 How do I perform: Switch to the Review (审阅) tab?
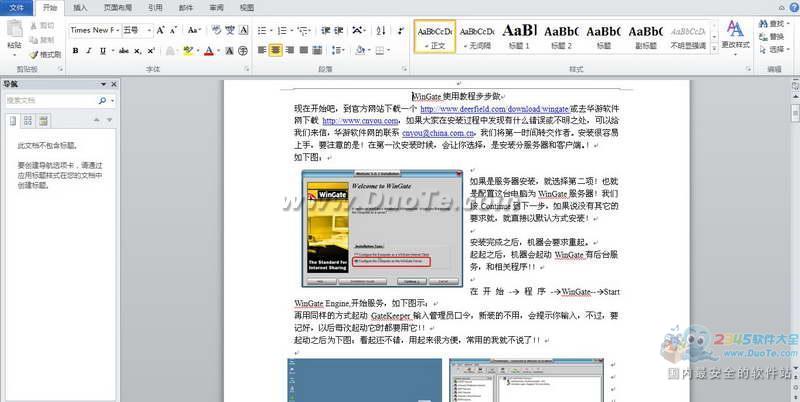[216, 8]
